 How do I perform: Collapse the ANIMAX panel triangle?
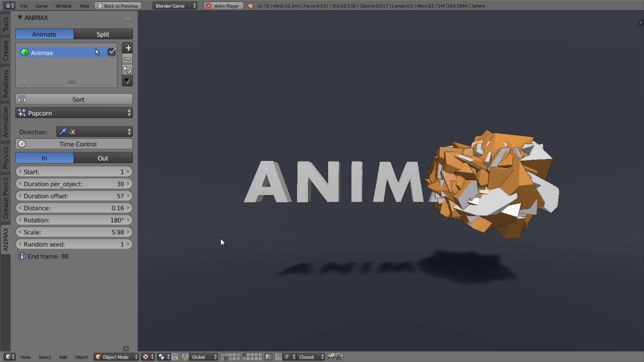[20, 18]
